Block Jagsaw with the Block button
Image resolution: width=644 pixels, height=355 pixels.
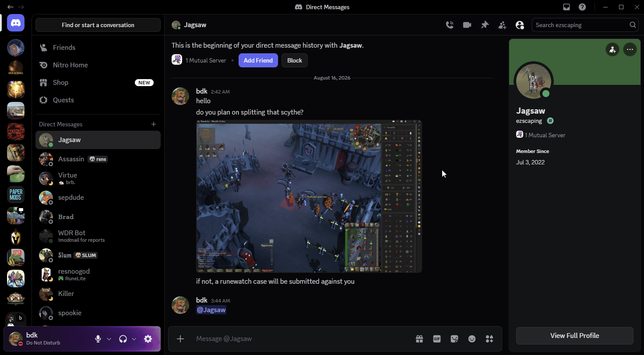295,60
